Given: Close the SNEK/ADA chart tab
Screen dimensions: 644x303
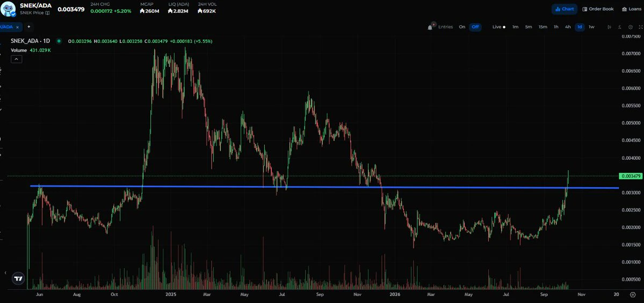Looking at the screenshot, I should tap(17, 27).
